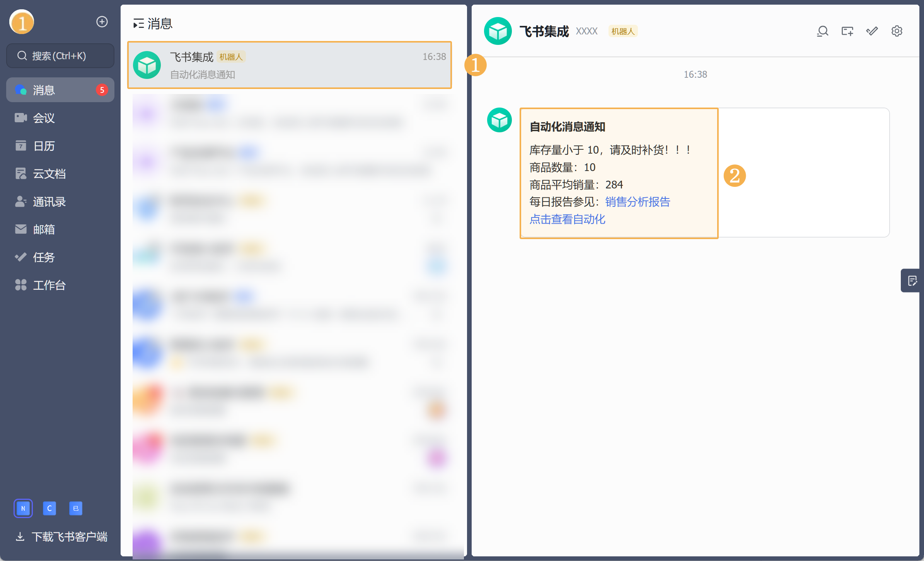Open the 会议 meetings section
The image size is (924, 561).
[43, 118]
